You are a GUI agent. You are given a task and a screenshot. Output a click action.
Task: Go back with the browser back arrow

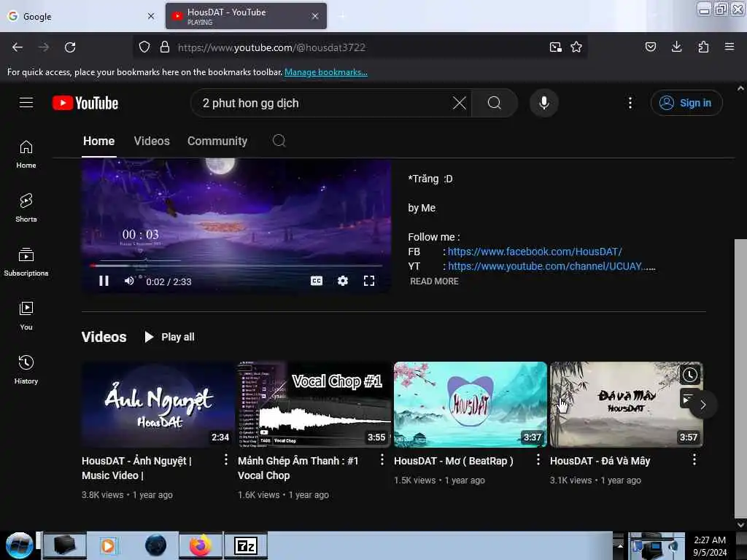(x=18, y=47)
